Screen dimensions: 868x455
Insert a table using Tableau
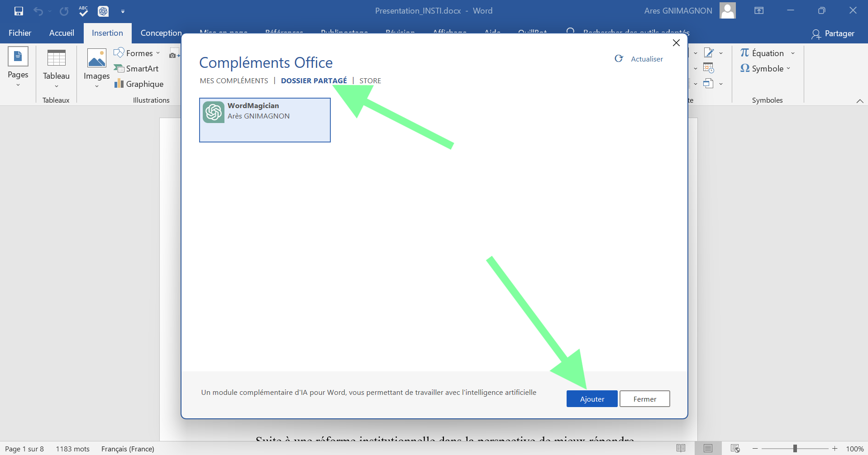pyautogui.click(x=57, y=68)
